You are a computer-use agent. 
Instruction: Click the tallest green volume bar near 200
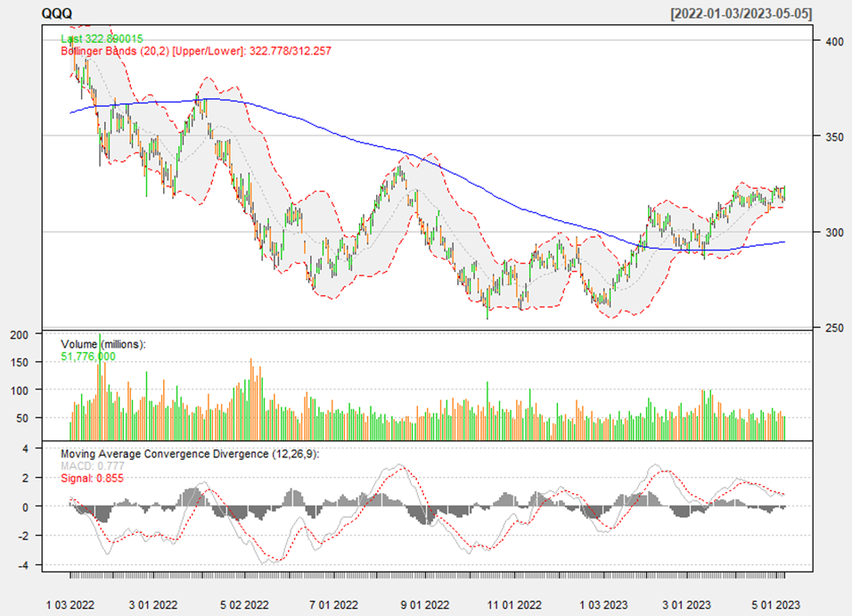pyautogui.click(x=100, y=387)
